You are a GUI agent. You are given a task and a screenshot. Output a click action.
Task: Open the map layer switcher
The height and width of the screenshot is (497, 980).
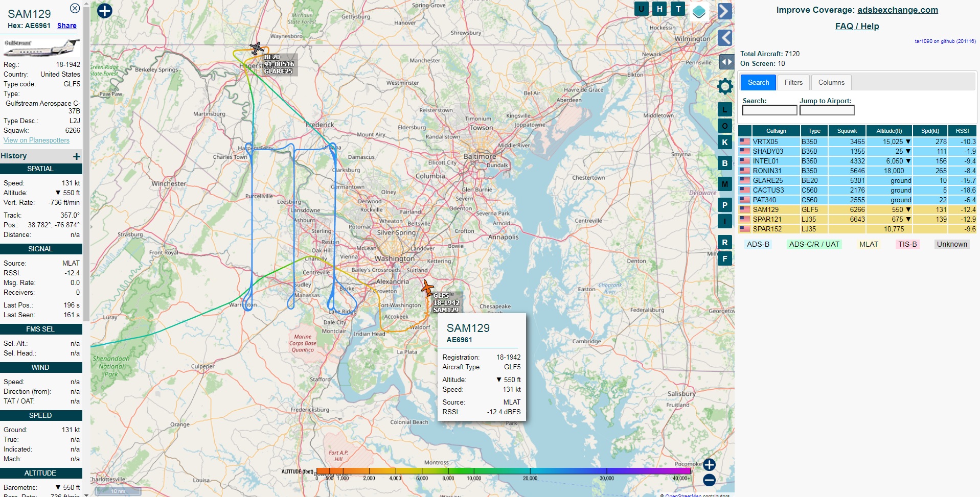click(x=699, y=11)
